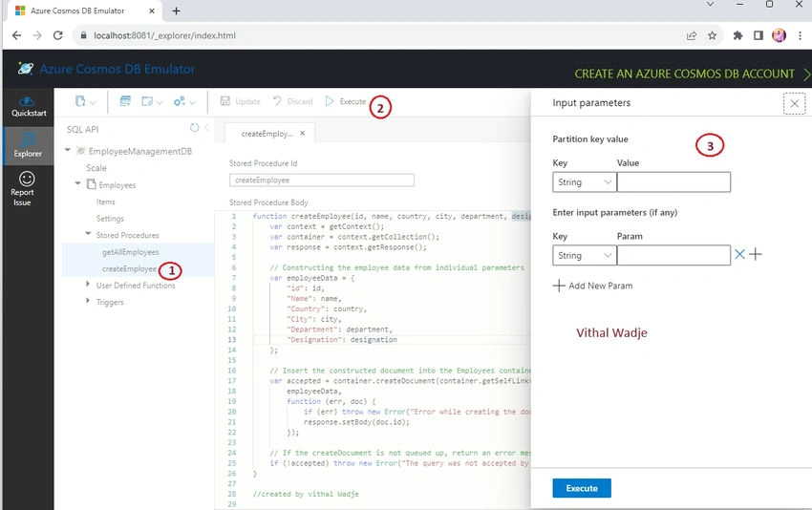Select Settings under Employees
This screenshot has height=510, width=812.
pyautogui.click(x=110, y=219)
